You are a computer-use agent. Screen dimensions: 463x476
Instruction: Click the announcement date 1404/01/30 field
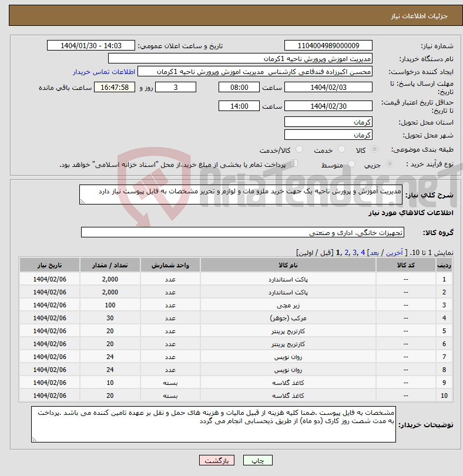click(x=90, y=45)
